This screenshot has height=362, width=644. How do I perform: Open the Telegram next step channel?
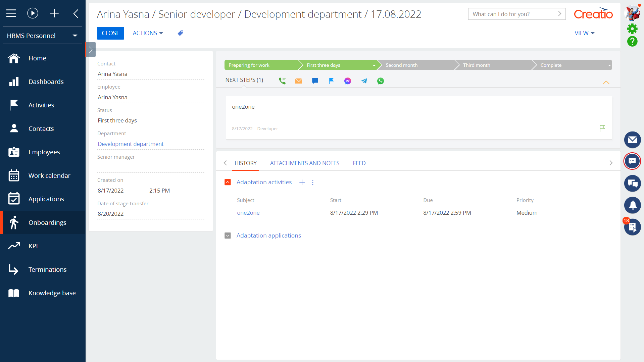coord(364,81)
